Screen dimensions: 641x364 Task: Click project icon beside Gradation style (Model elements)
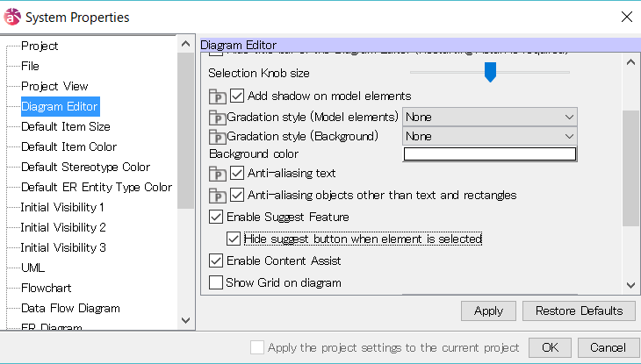point(218,118)
